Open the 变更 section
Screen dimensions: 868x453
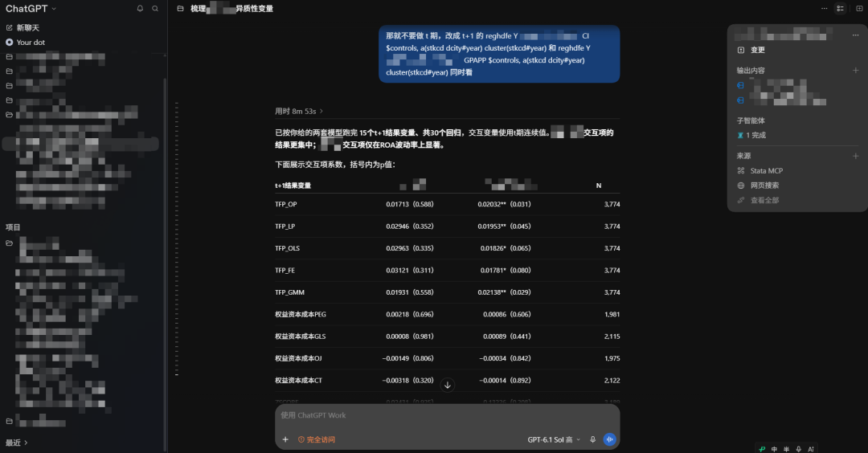[758, 50]
